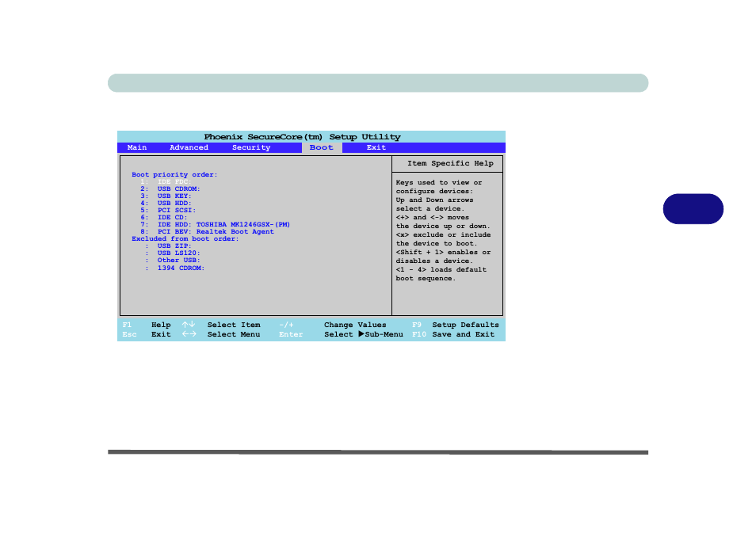The height and width of the screenshot is (533, 756).
Task: Select IDE HDD TOSHIBA MK1246GSX entry
Action: [215, 225]
